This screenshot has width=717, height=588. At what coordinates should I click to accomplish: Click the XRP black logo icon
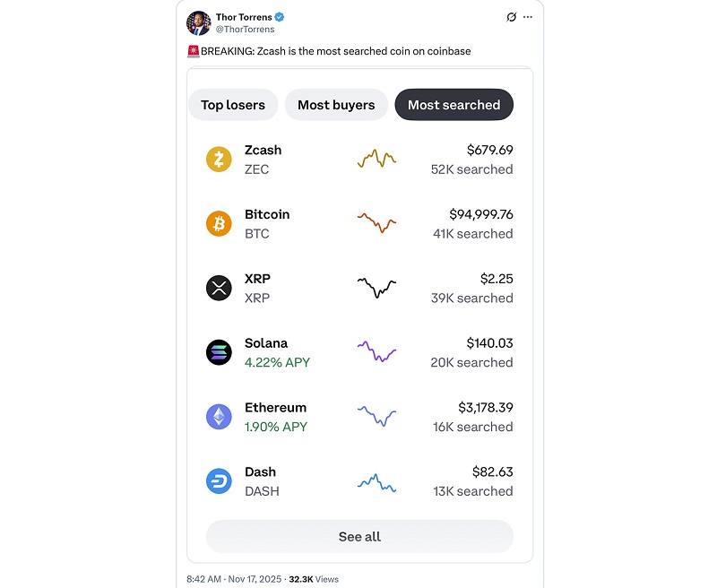pos(219,288)
